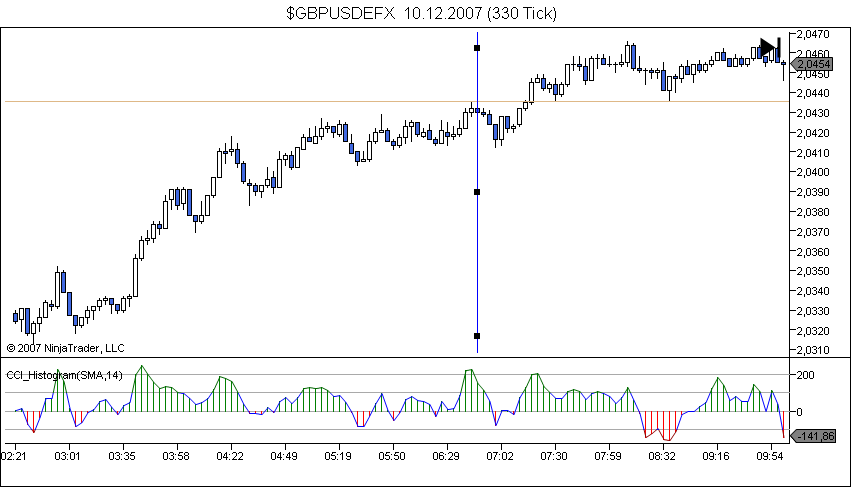
Task: Click the 09:54 time axis label
Action: point(770,456)
